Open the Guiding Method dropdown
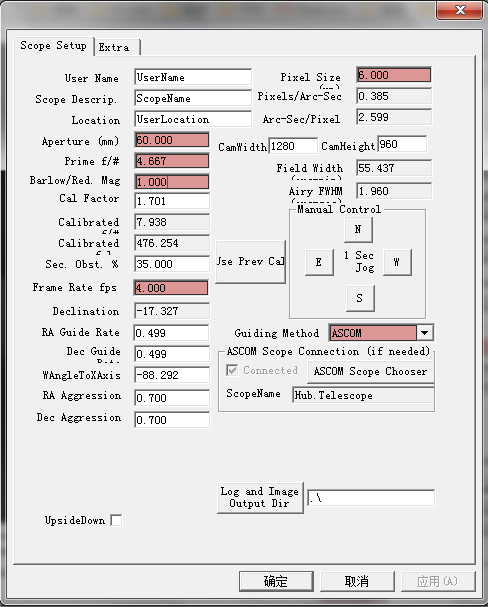This screenshot has width=488, height=607. [x=425, y=333]
